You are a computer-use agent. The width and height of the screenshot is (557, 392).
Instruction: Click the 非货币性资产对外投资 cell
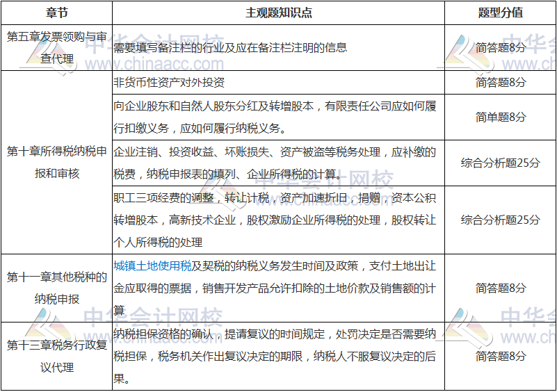(169, 82)
